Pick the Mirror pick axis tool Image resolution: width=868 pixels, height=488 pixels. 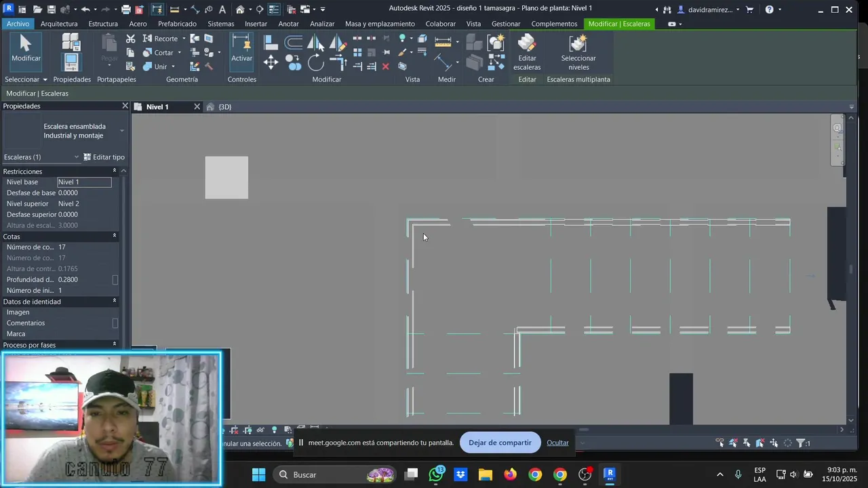[x=316, y=43]
